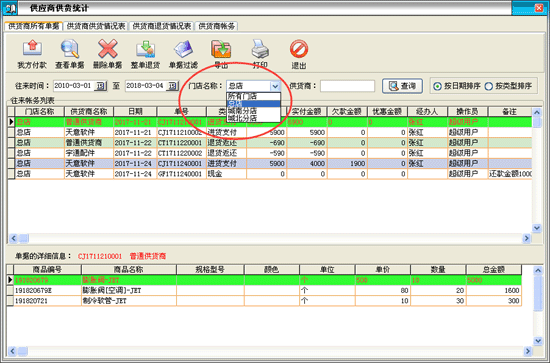This screenshot has height=363, width=550.
Task: Select the 整单退货 return icon
Action: coord(146,49)
